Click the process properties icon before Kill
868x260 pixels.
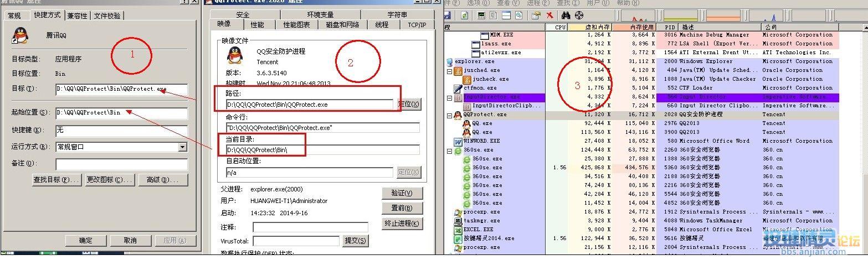pyautogui.click(x=536, y=15)
